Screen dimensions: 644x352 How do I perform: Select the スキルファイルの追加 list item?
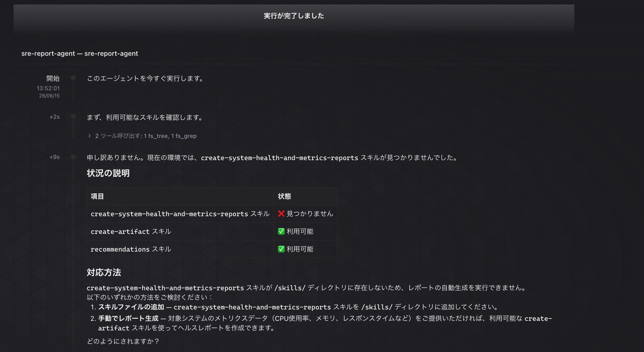(299, 307)
